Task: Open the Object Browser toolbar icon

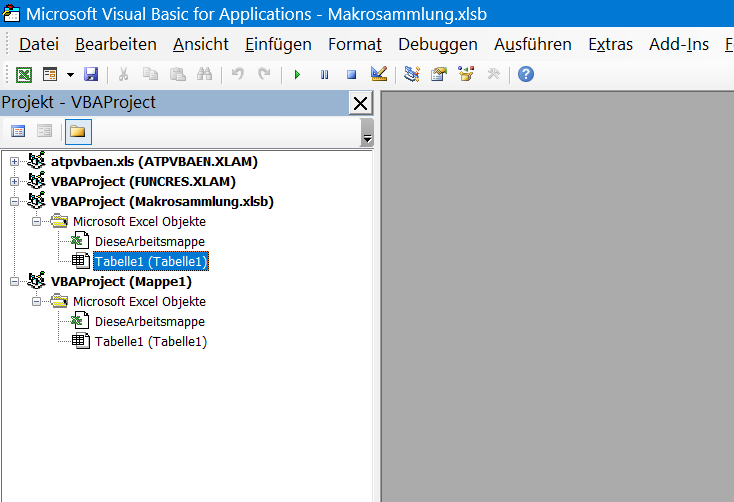Action: (466, 74)
